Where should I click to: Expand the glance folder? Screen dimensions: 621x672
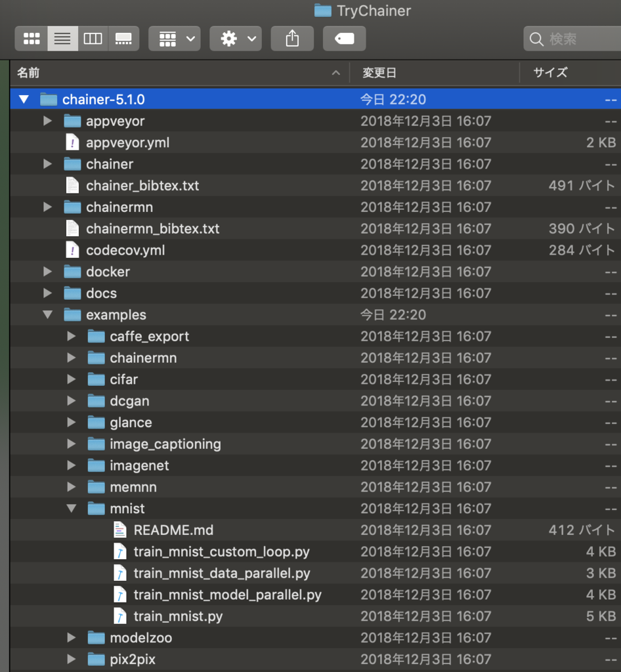tap(72, 422)
